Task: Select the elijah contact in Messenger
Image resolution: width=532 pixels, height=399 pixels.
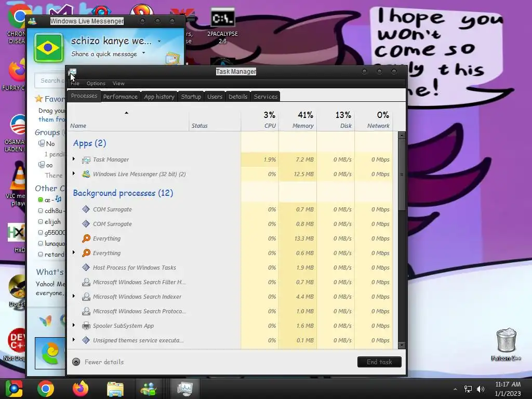Action: (x=52, y=221)
